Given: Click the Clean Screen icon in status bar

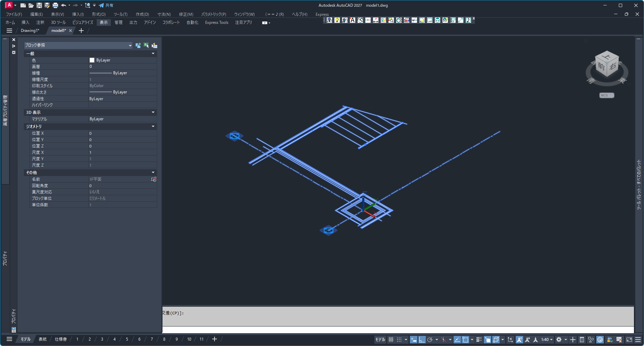Looking at the screenshot, I should pyautogui.click(x=629, y=340).
